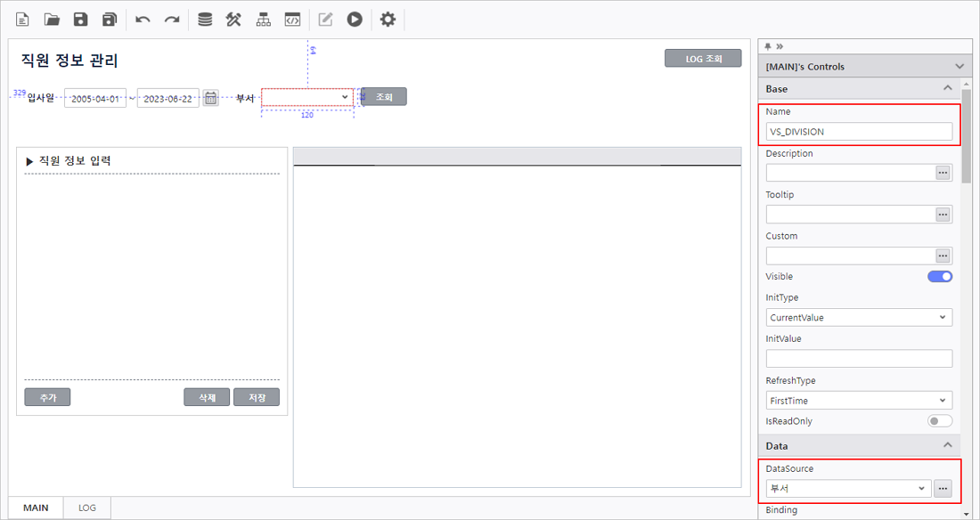Screen dimensions: 980x520
Task: Open the database icon in toolbar
Action: point(205,19)
